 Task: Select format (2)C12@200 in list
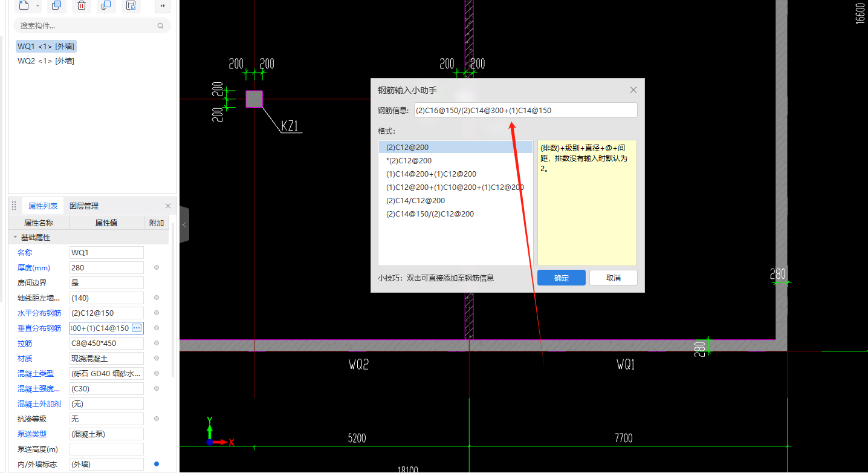[455, 147]
